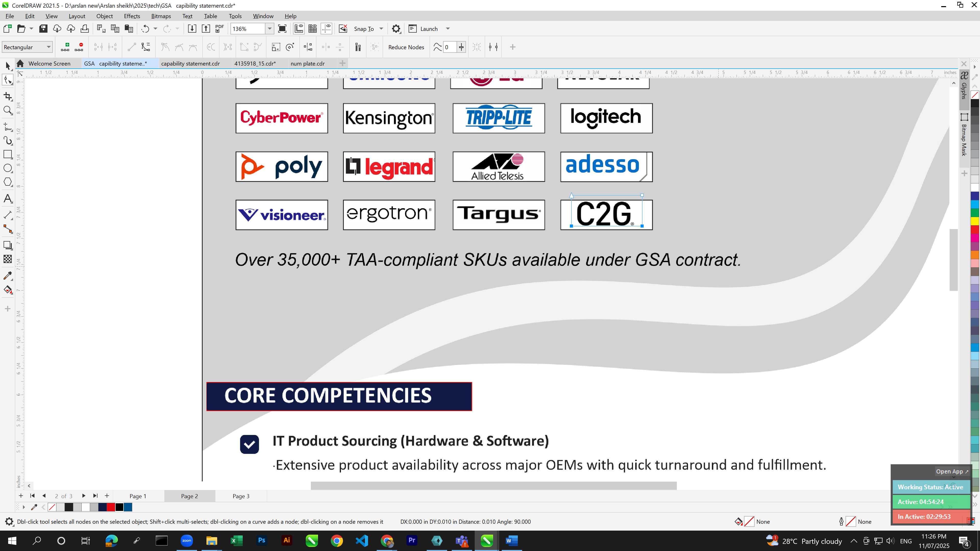The width and height of the screenshot is (980, 551).
Task: Click the Open App button
Action: (x=952, y=471)
